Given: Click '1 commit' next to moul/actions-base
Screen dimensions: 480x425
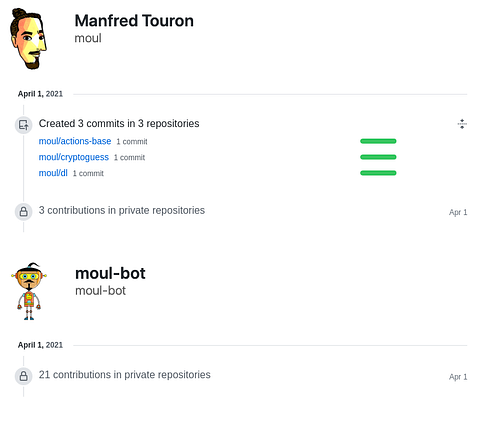Looking at the screenshot, I should [132, 142].
